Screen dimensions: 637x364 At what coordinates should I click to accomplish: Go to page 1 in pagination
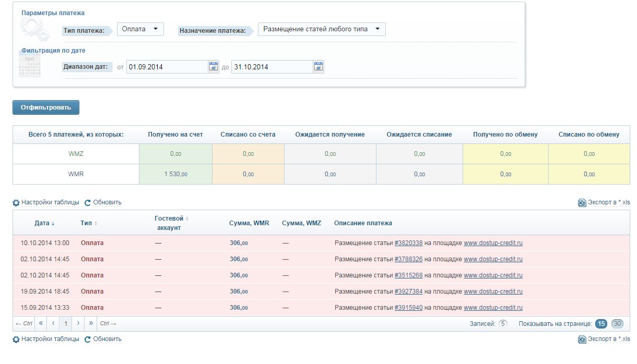click(x=66, y=324)
